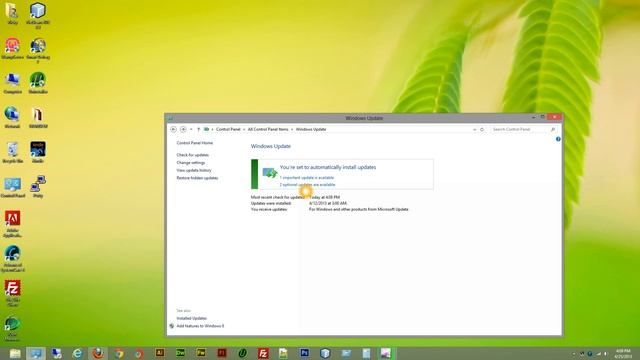Click the Up one level arrow
Viewport: 640px width, 360px height.
point(198,129)
